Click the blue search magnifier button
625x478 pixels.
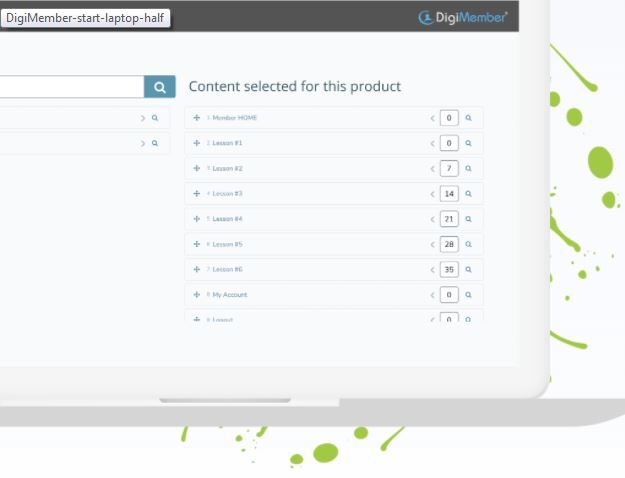[159, 87]
